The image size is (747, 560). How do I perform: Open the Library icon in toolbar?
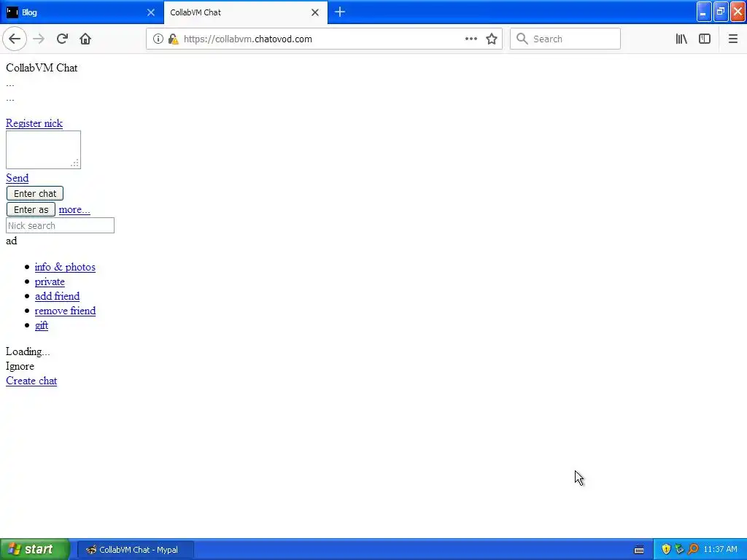pos(681,39)
